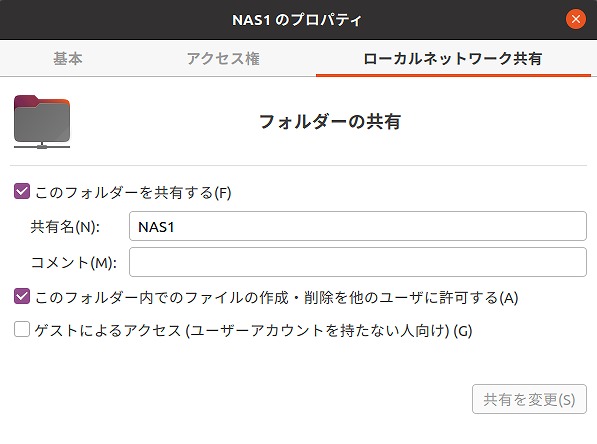Click into the empty コメント field
The height and width of the screenshot is (444, 597).
point(358,262)
